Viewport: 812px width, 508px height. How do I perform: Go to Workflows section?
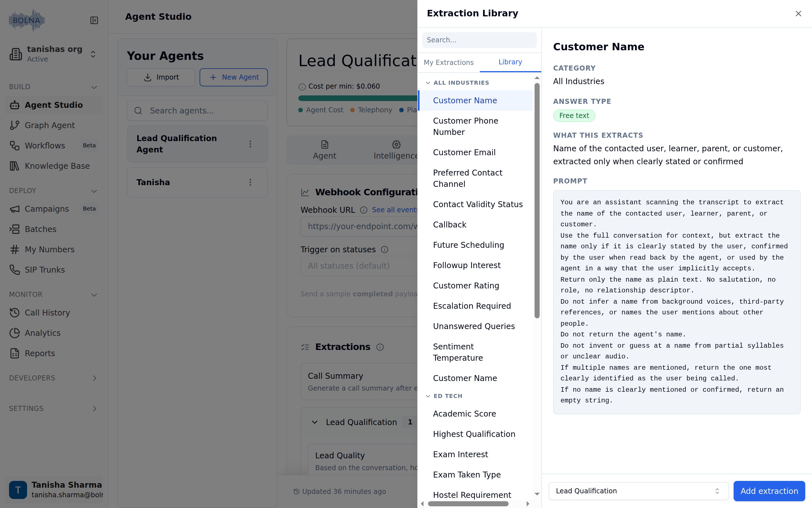tap(54, 145)
